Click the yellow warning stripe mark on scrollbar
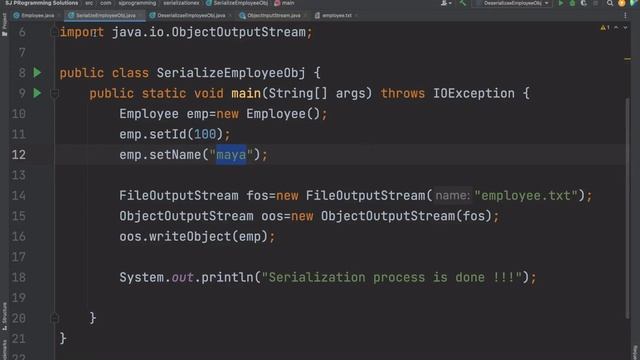The image size is (640, 360). click(x=627, y=59)
